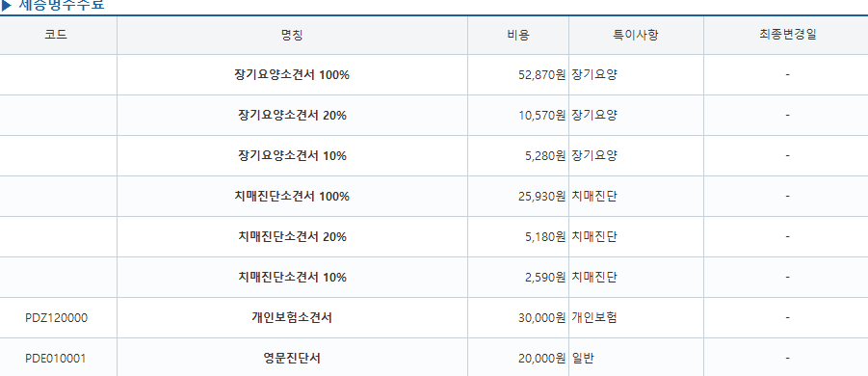868x376 pixels.
Task: Click the 30,000원 cost cell
Action: coord(518,318)
